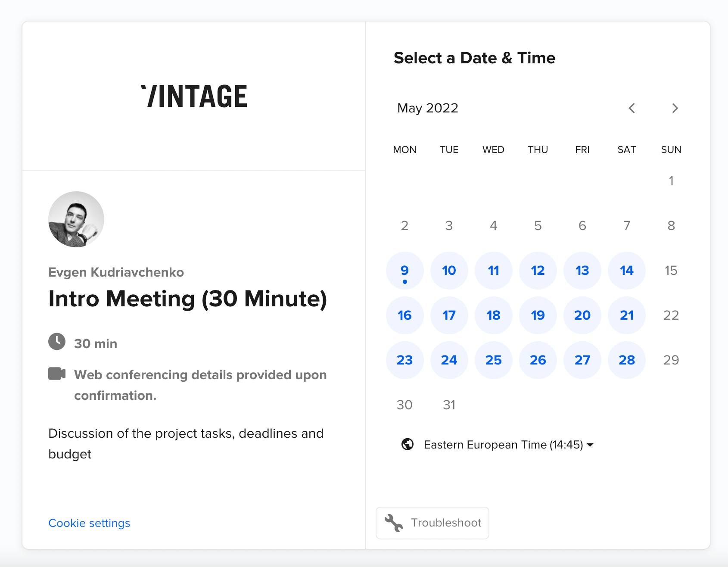Click the wrench icon in Troubleshoot
The image size is (728, 567).
(393, 523)
